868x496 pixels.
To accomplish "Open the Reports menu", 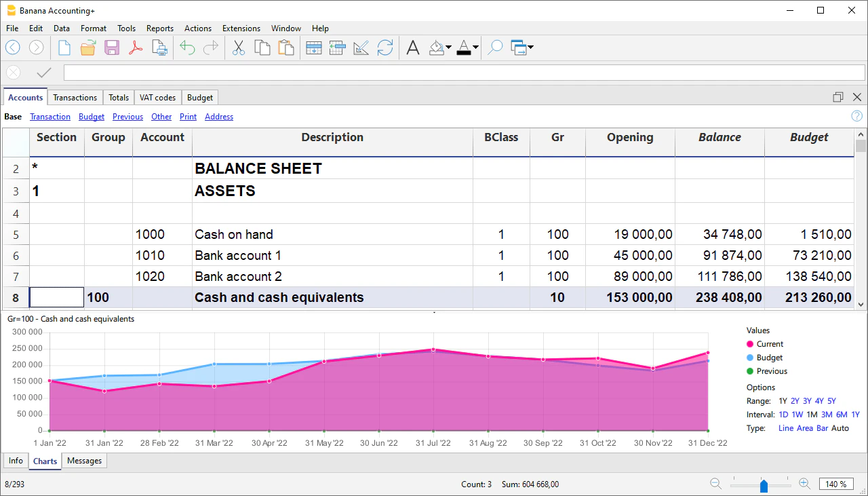I will pyautogui.click(x=160, y=28).
